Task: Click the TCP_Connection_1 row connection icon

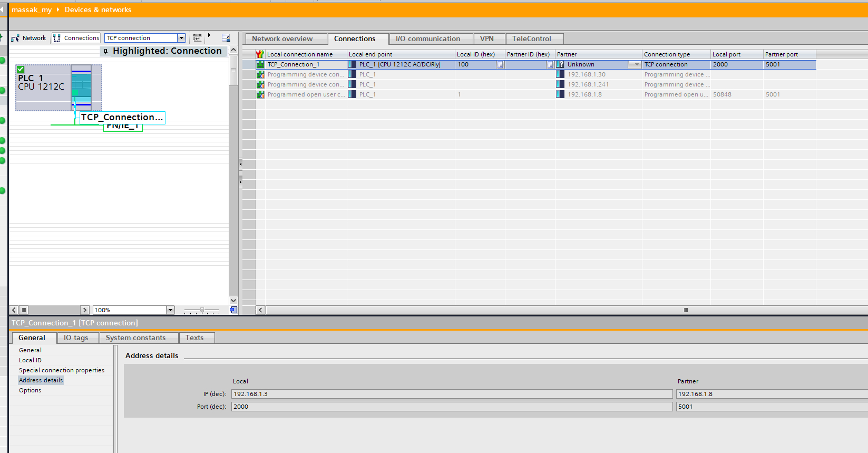Action: (260, 64)
